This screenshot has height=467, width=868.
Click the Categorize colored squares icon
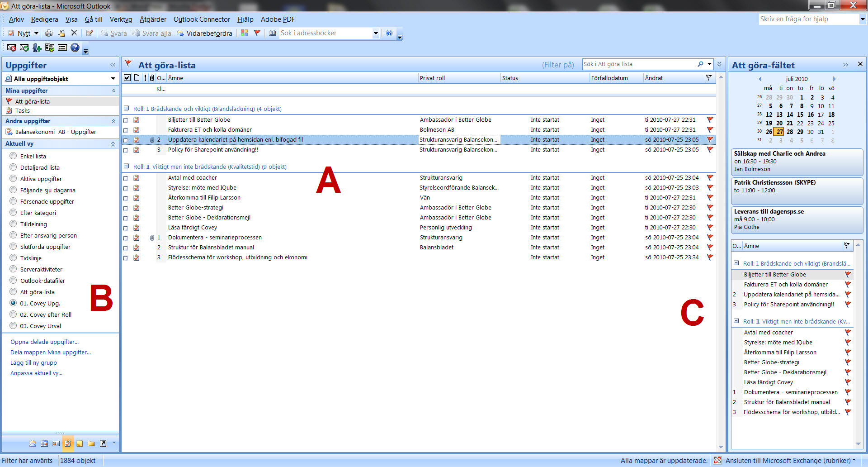(245, 33)
